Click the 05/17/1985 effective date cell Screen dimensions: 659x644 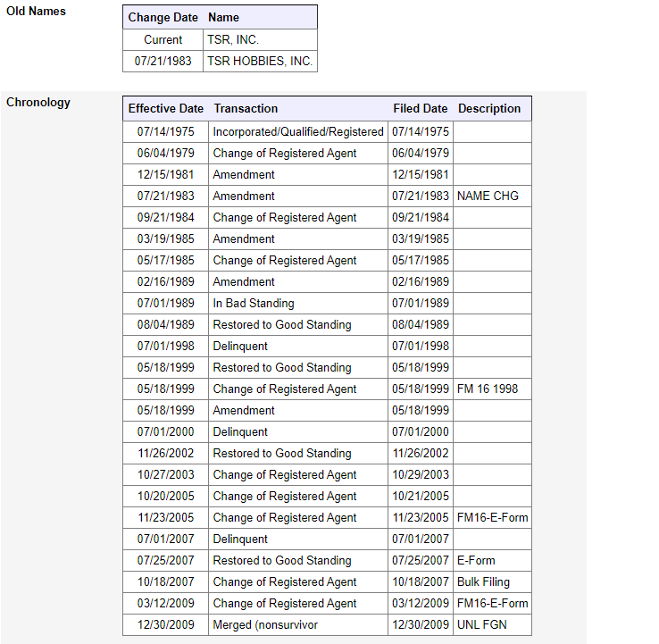(x=165, y=261)
